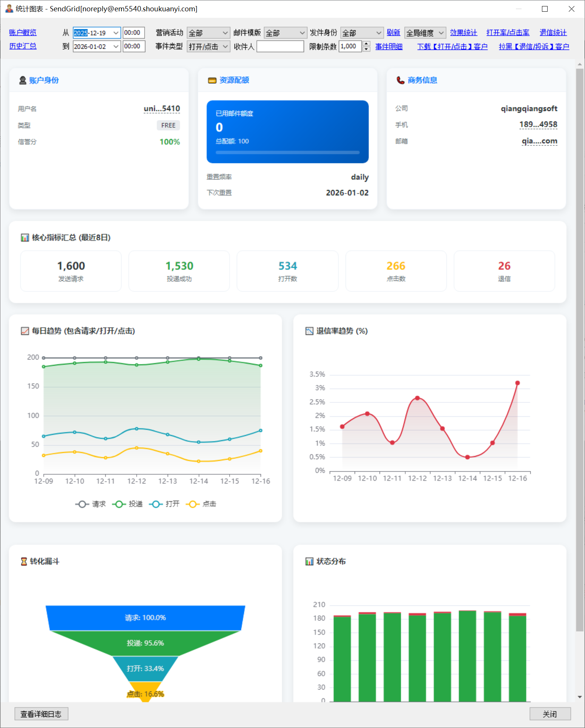This screenshot has height=728, width=585.
Task: Expand the 事件类型 combo box
Action: pyautogui.click(x=208, y=46)
